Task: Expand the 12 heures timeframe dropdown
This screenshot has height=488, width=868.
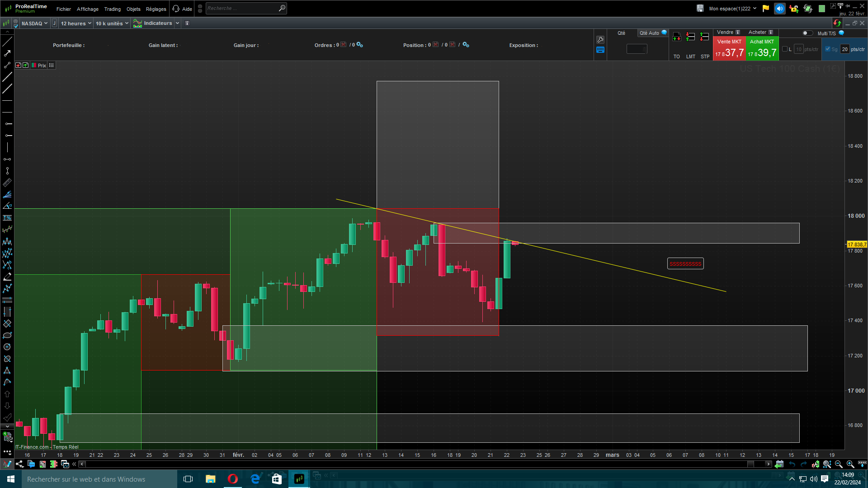Action: [x=76, y=23]
